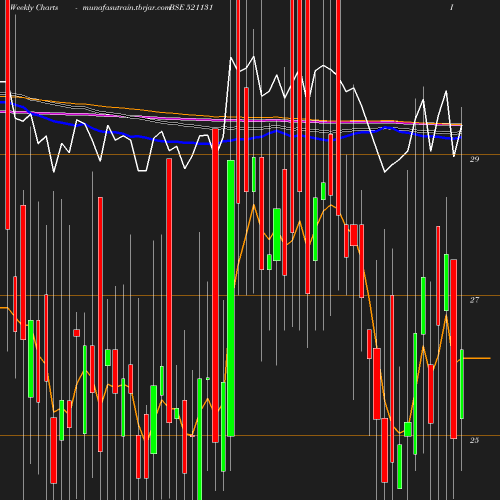Click the 25 price axis label
Screen dimensions: 500x500
[x=474, y=440]
